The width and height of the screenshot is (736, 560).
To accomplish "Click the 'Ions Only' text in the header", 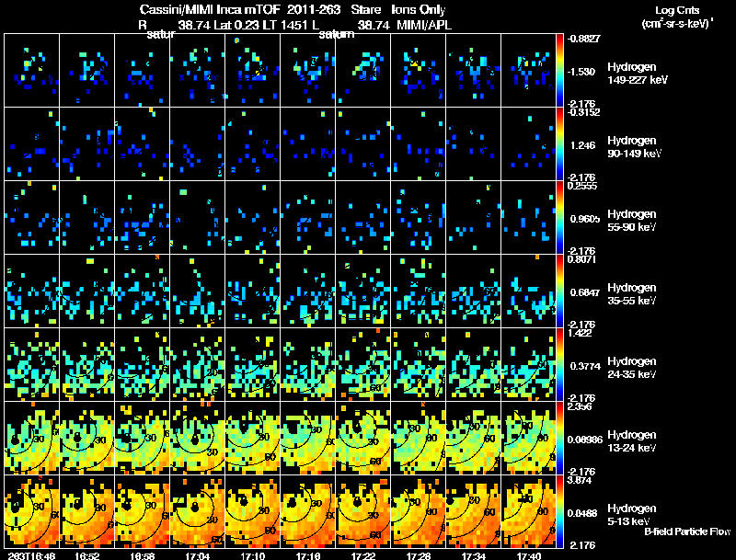I will [419, 10].
